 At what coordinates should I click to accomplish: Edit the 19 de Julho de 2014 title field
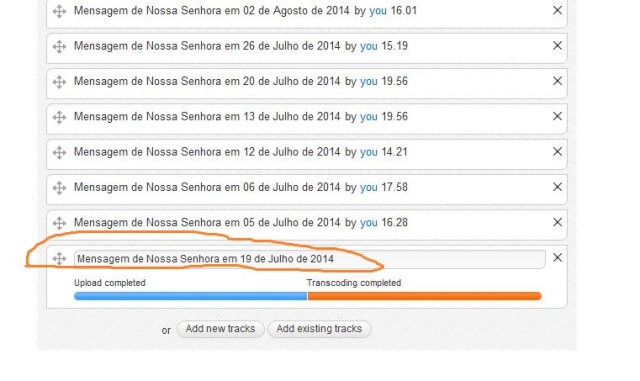point(309,259)
